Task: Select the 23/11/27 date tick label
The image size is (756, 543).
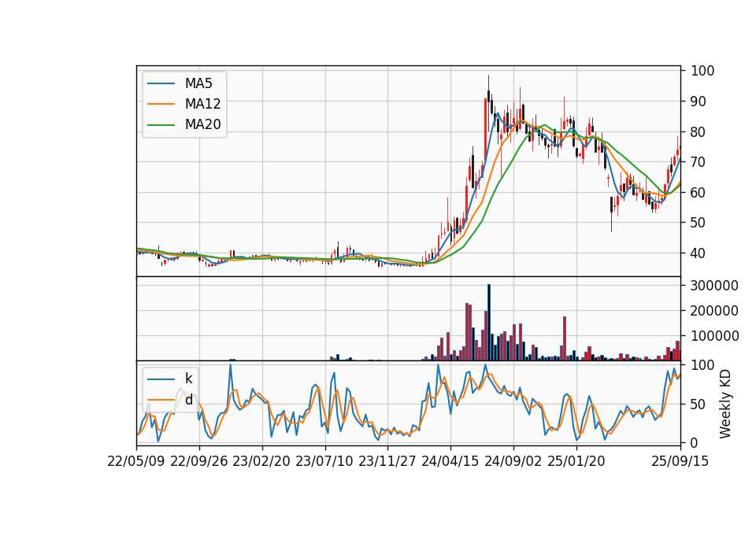Action: (387, 461)
